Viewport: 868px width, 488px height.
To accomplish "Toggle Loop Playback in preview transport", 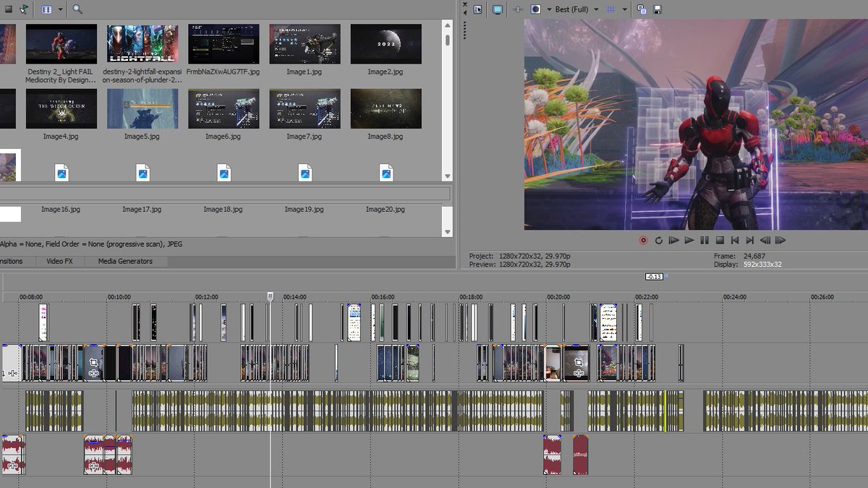I will point(658,240).
